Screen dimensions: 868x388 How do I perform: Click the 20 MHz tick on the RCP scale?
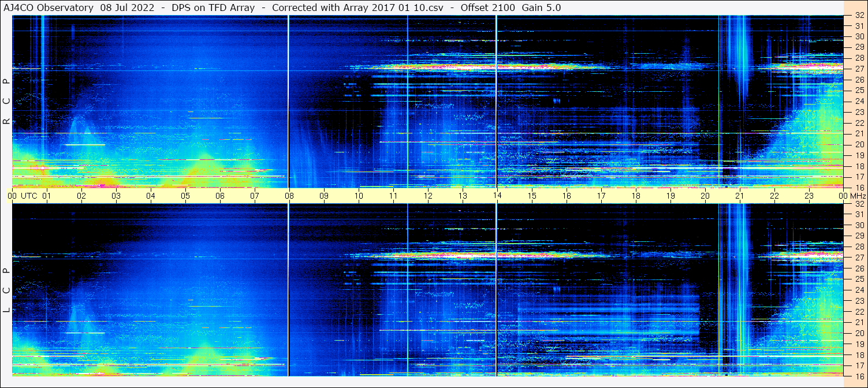click(x=859, y=144)
